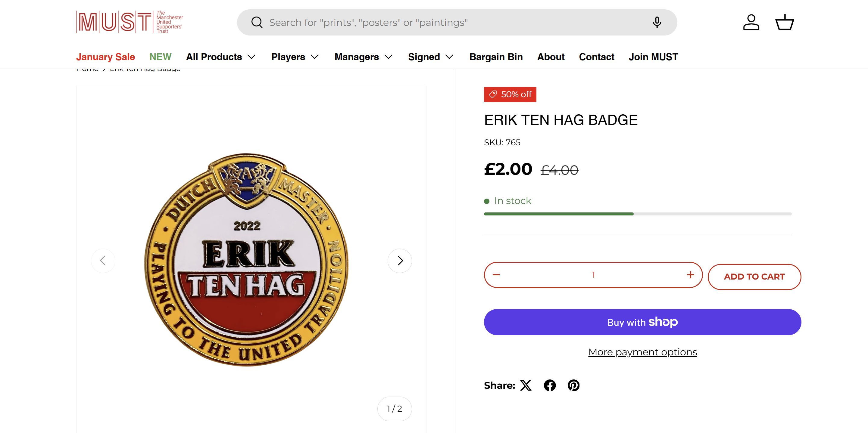
Task: Click the Buy with Shop button
Action: tap(643, 322)
